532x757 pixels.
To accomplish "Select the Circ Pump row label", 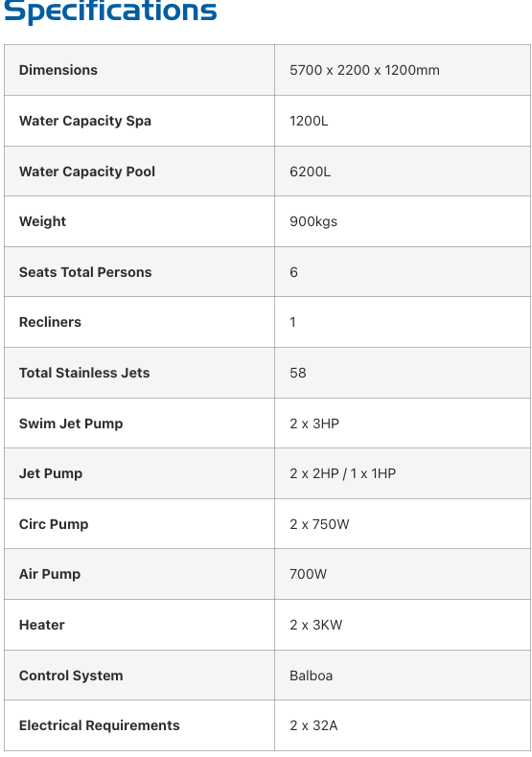I will [53, 524].
